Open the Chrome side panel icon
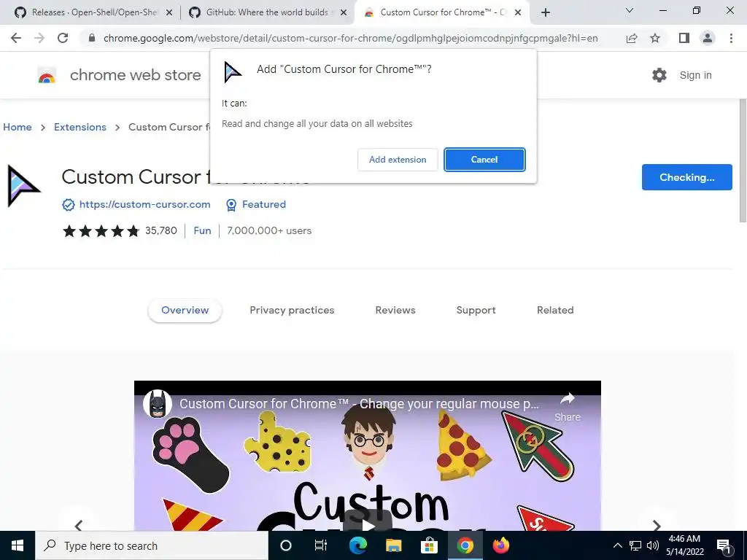The width and height of the screenshot is (747, 560). [x=684, y=38]
